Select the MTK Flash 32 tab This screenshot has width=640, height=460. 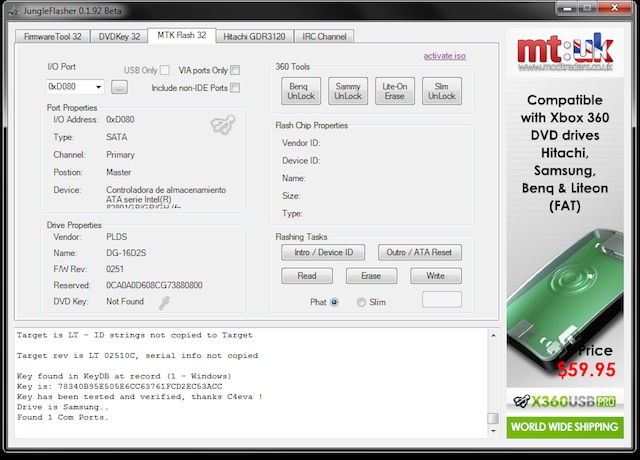tap(182, 35)
